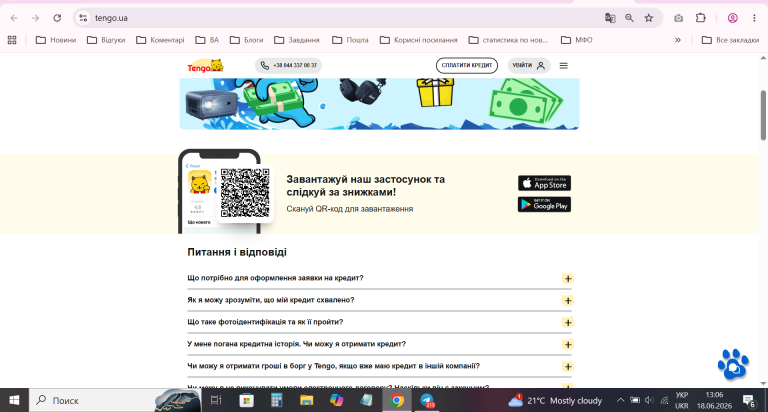768x412 pixels.
Task: Open the Коментарі bookmark folder
Action: coord(160,40)
